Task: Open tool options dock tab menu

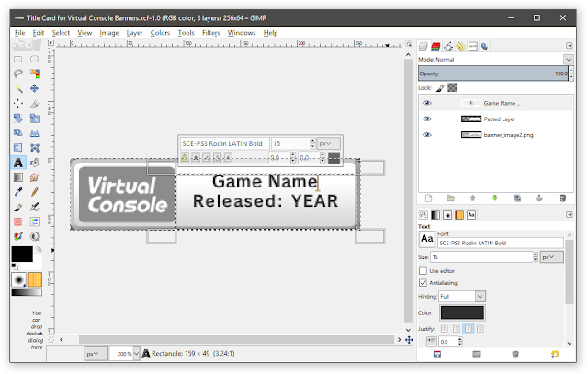Action: pyautogui.click(x=570, y=215)
